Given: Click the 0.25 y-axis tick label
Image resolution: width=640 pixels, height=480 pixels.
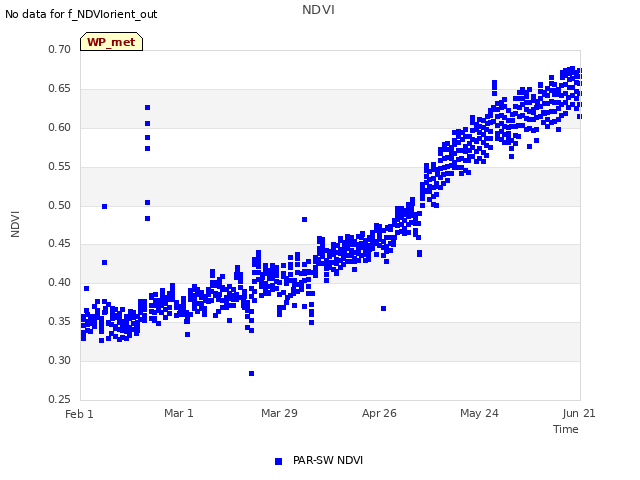Looking at the screenshot, I should coord(60,399).
